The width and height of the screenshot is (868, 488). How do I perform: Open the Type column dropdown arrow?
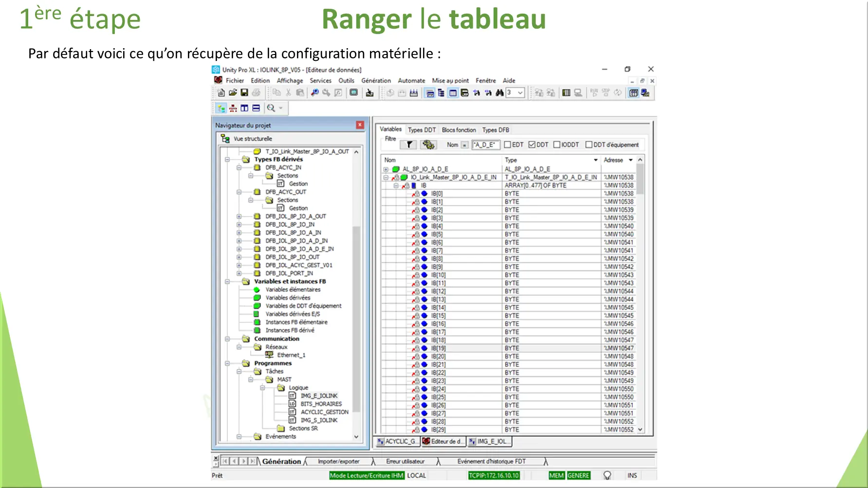(595, 160)
